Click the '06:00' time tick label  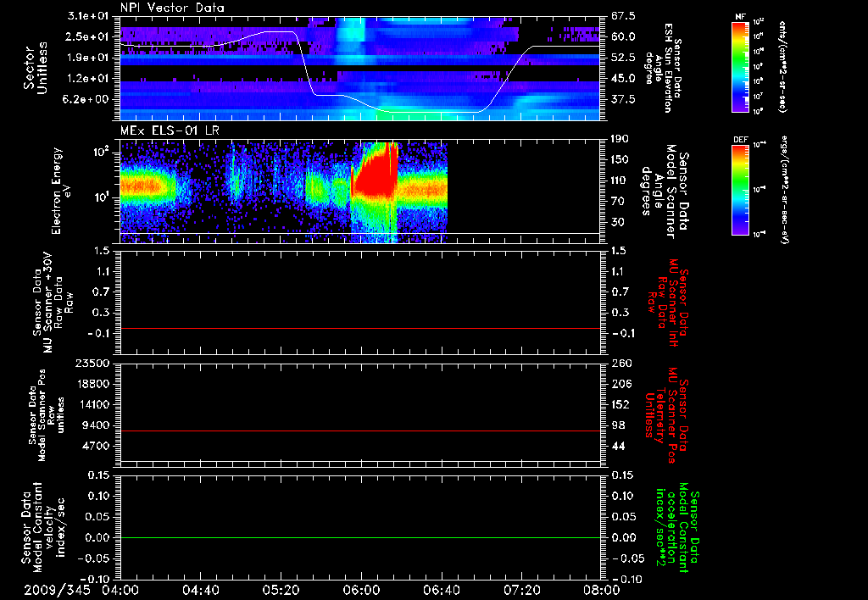point(361,590)
